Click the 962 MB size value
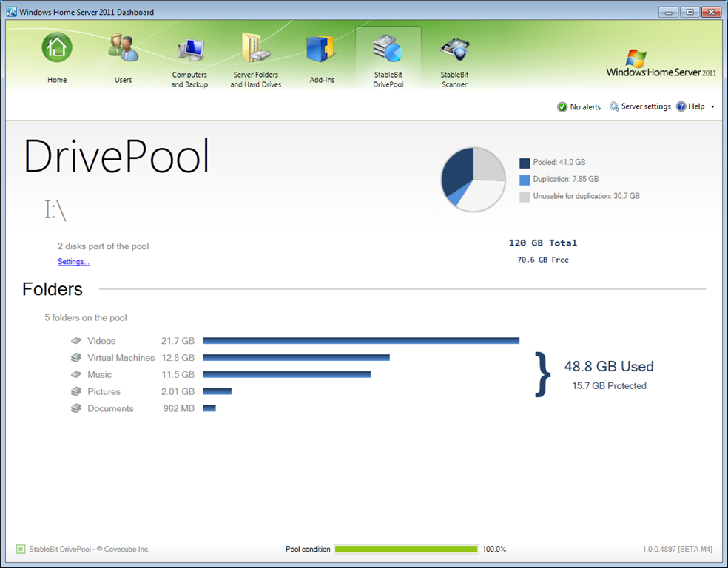Viewport: 728px width, 568px height. pos(179,408)
